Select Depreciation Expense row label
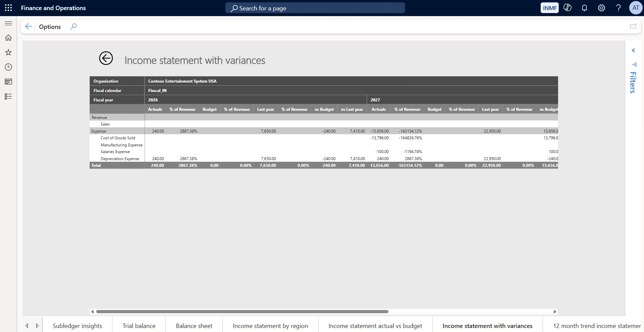This screenshot has height=332, width=644. pyautogui.click(x=120, y=158)
